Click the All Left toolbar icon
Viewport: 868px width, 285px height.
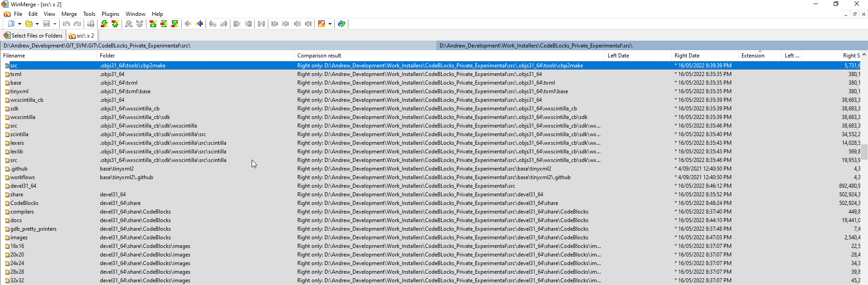click(248, 24)
